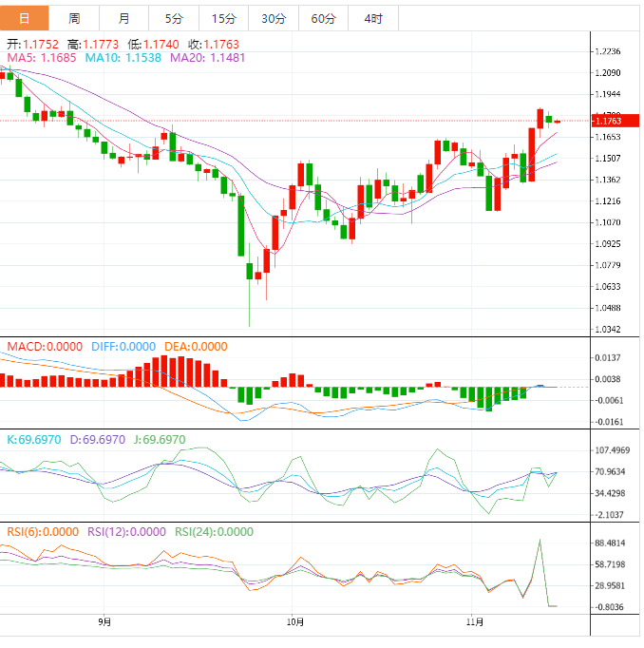The height and width of the screenshot is (648, 644).
Task: Open the 15分 timeframe tab
Action: [224, 19]
